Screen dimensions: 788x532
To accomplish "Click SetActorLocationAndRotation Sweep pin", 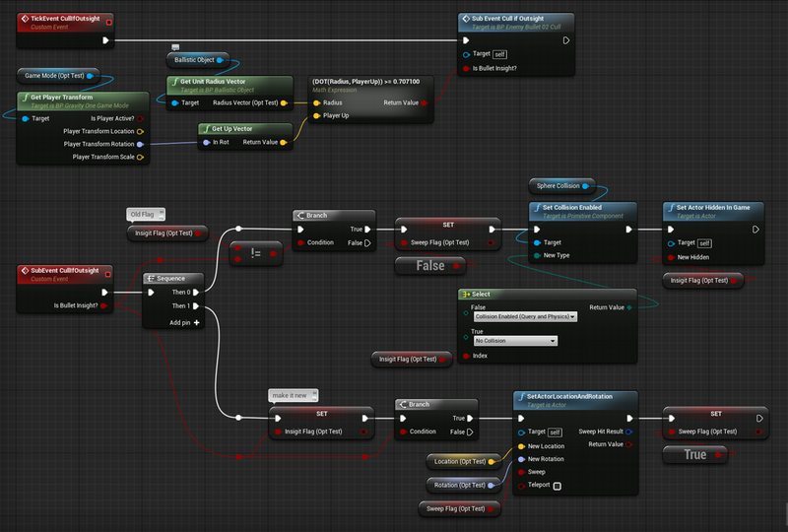I will coord(522,472).
